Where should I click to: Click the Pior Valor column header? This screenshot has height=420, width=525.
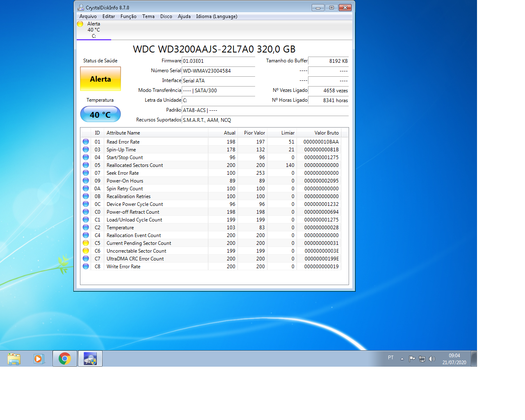click(x=252, y=132)
